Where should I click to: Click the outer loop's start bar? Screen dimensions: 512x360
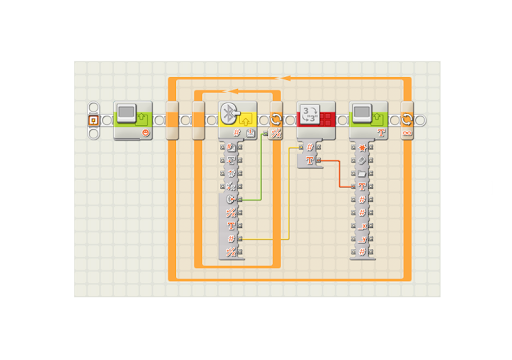(x=172, y=120)
